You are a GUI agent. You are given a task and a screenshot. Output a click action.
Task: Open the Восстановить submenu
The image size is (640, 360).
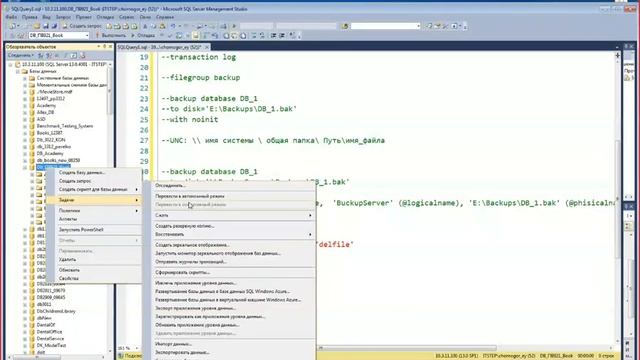pyautogui.click(x=233, y=234)
